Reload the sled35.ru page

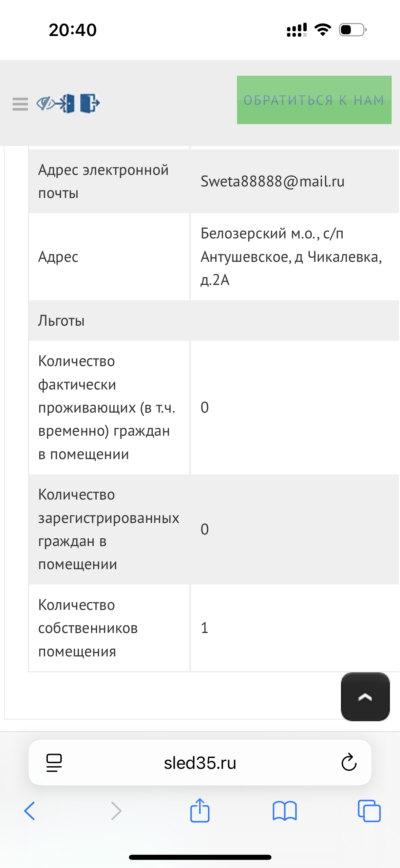[x=348, y=763]
